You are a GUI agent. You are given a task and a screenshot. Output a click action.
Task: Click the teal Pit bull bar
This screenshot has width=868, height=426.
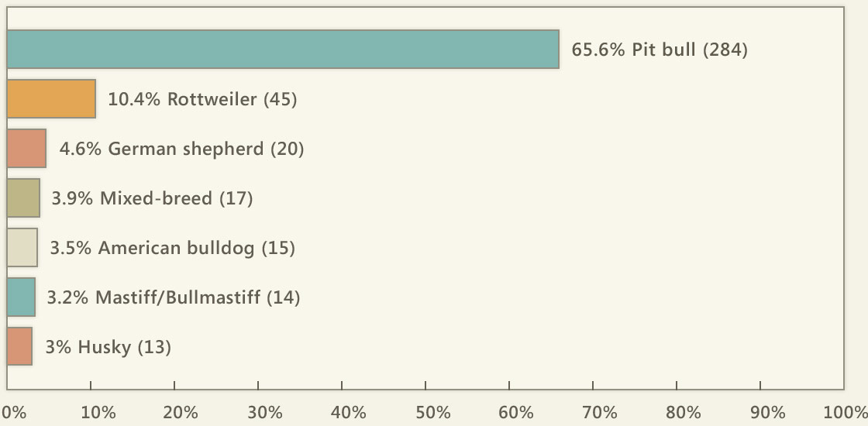pos(283,50)
